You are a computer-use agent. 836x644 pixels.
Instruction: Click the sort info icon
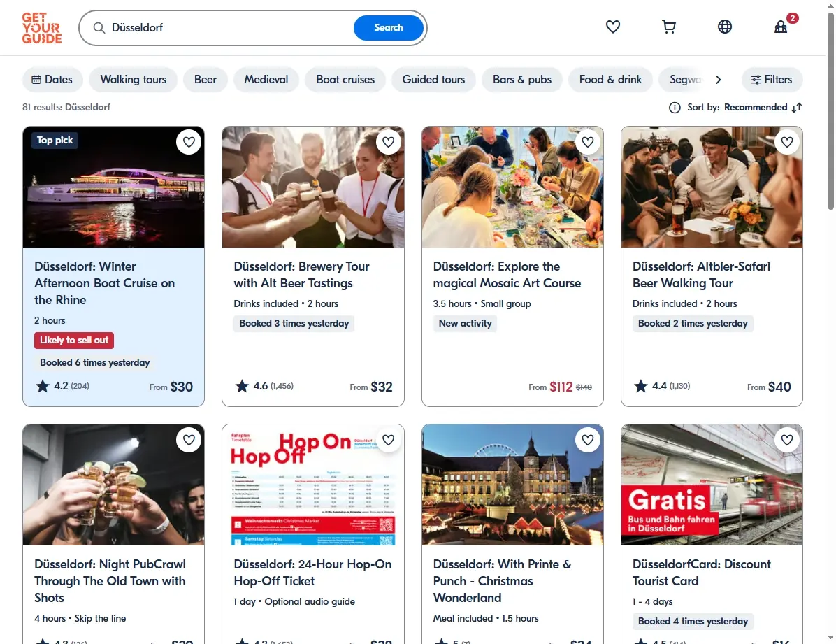coord(675,108)
